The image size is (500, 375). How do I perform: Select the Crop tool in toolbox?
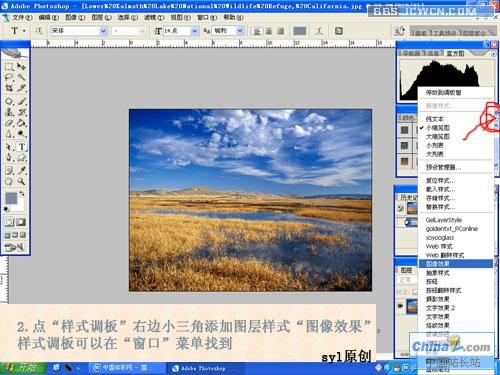click(9, 88)
